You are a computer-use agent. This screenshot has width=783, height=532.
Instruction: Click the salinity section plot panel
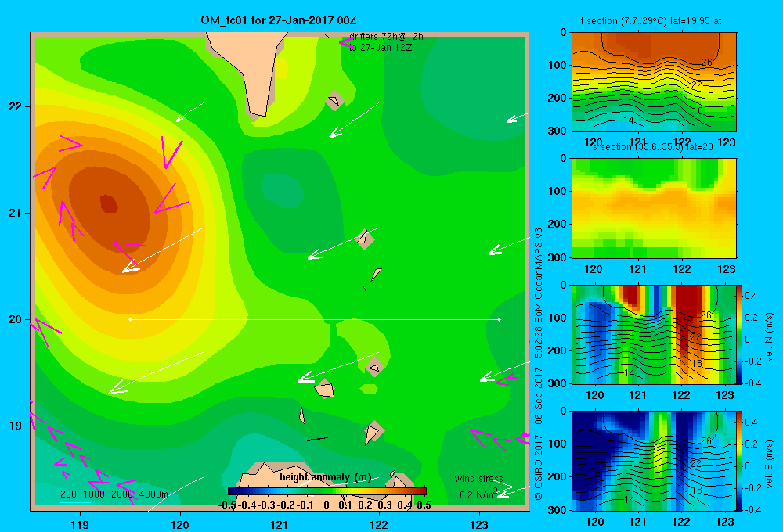pyautogui.click(x=654, y=207)
